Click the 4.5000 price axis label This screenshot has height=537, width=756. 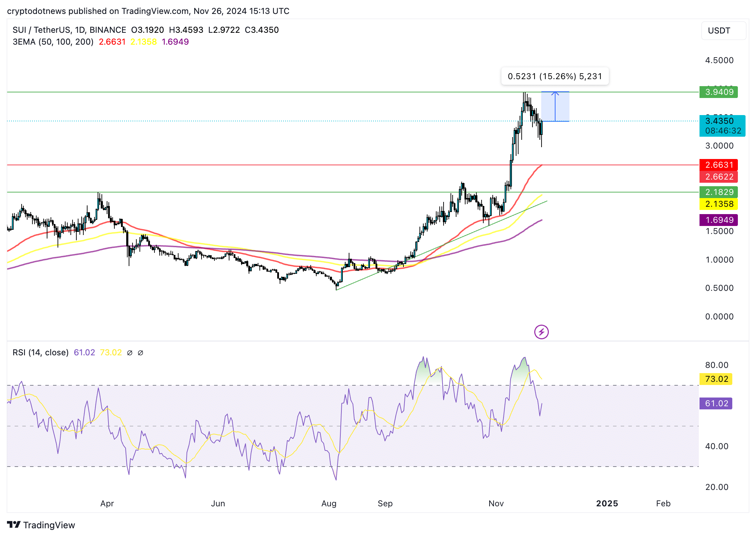click(719, 60)
